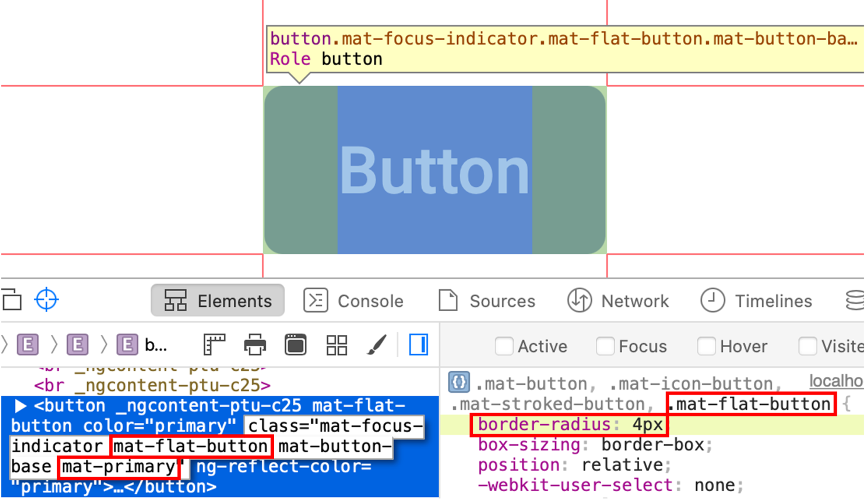Viewport: 868px width, 500px height.
Task: Open the Elements tab
Action: (x=218, y=301)
